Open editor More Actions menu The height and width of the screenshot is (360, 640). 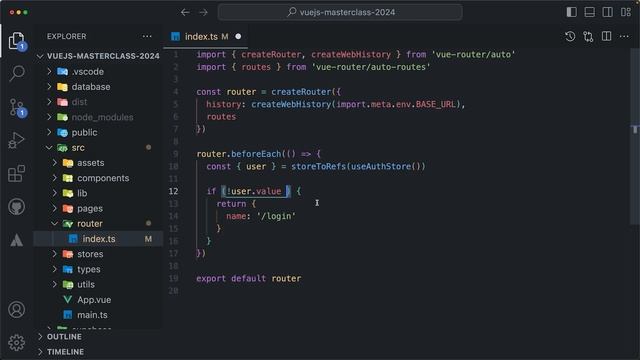(624, 37)
